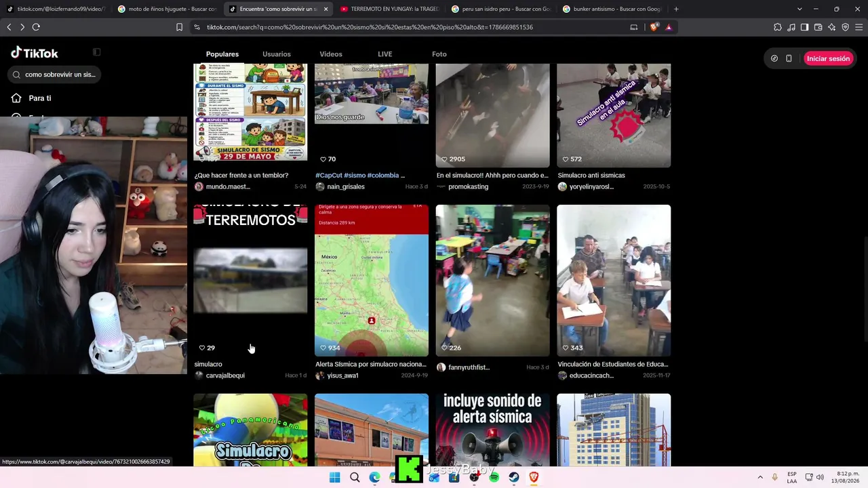Collapse the TikTok sidebar with the panel icon
This screenshot has width=868, height=488.
point(97,52)
